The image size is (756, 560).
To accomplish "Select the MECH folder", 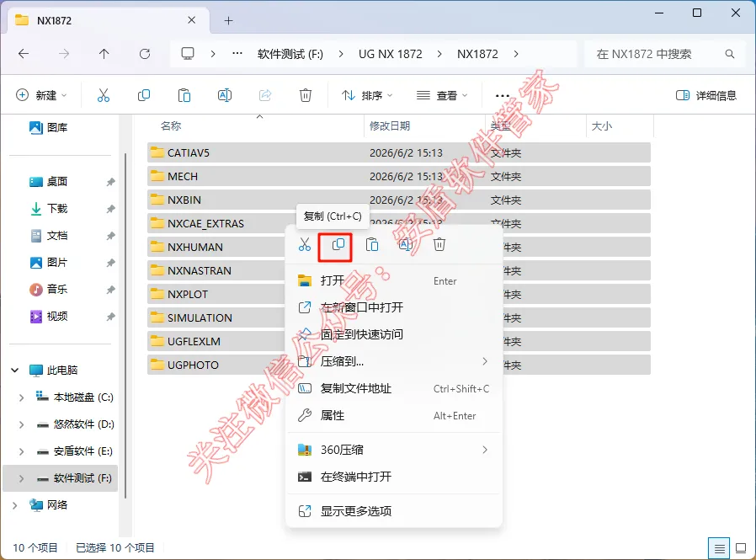I will point(399,177).
